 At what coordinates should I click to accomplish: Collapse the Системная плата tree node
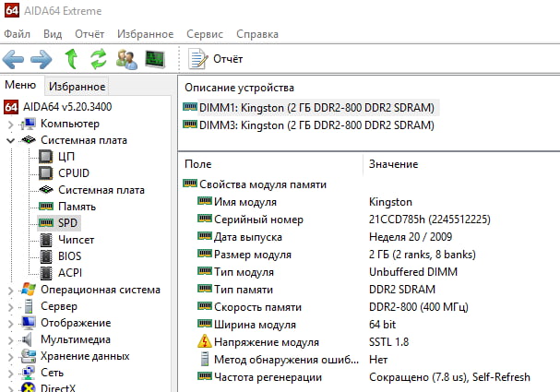[x=10, y=140]
